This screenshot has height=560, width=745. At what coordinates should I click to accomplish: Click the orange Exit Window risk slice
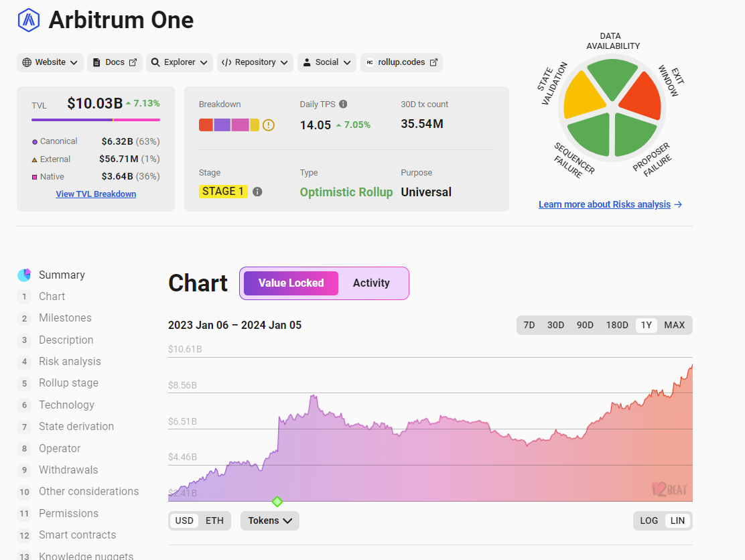(644, 98)
